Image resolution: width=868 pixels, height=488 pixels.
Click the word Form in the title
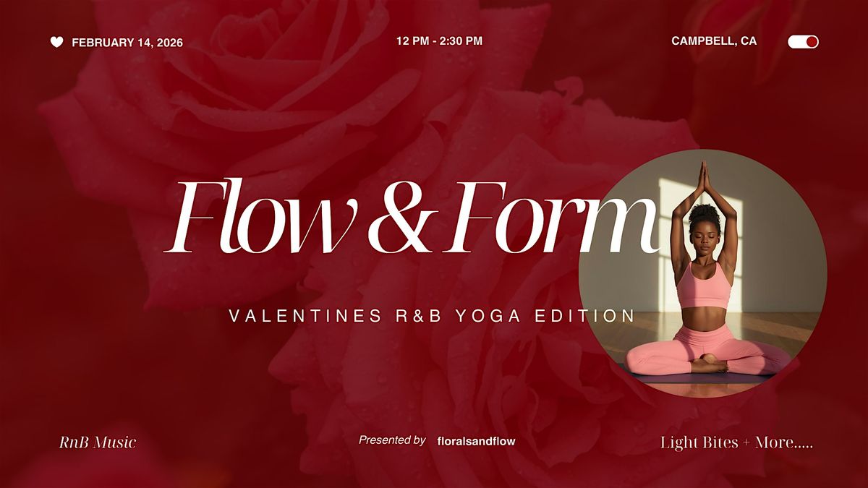point(546,217)
